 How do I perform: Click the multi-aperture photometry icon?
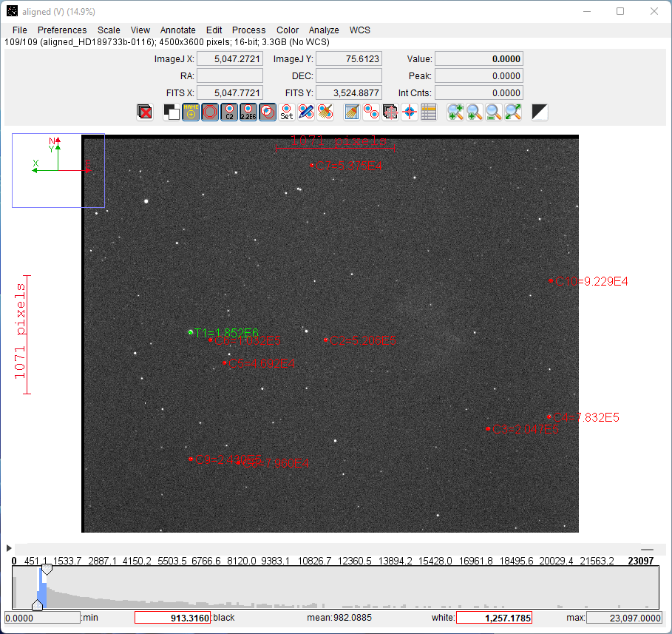pyautogui.click(x=371, y=112)
